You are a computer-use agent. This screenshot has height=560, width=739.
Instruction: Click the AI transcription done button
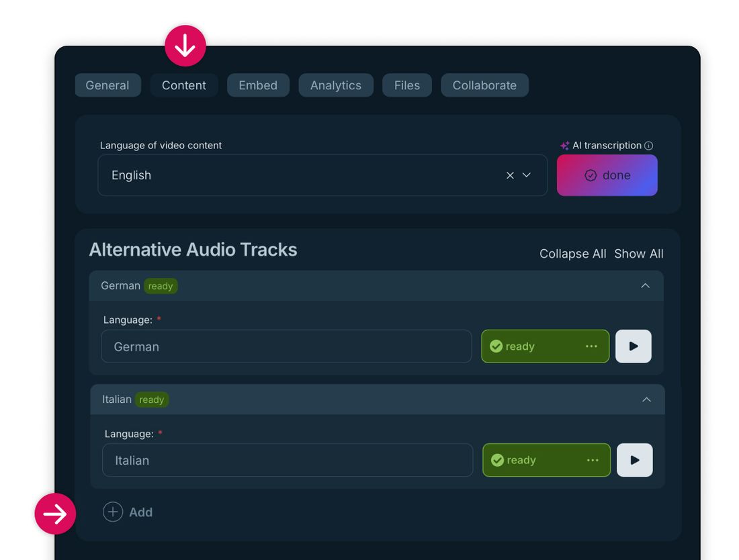pos(607,175)
